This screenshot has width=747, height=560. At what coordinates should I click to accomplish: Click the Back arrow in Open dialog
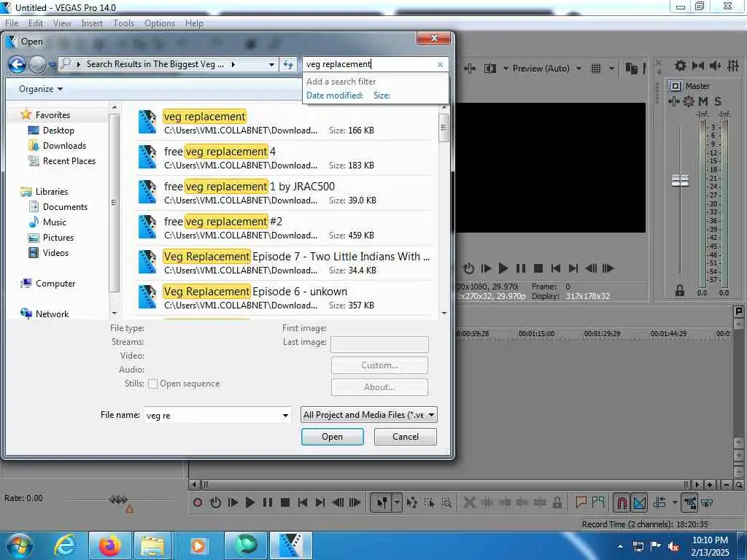17,64
